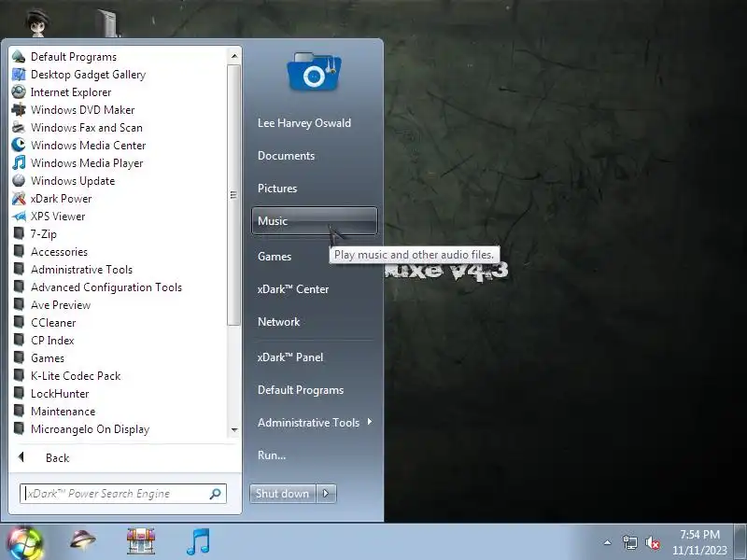
Task: Open Administrative Tools submenu in right pane
Action: point(315,423)
